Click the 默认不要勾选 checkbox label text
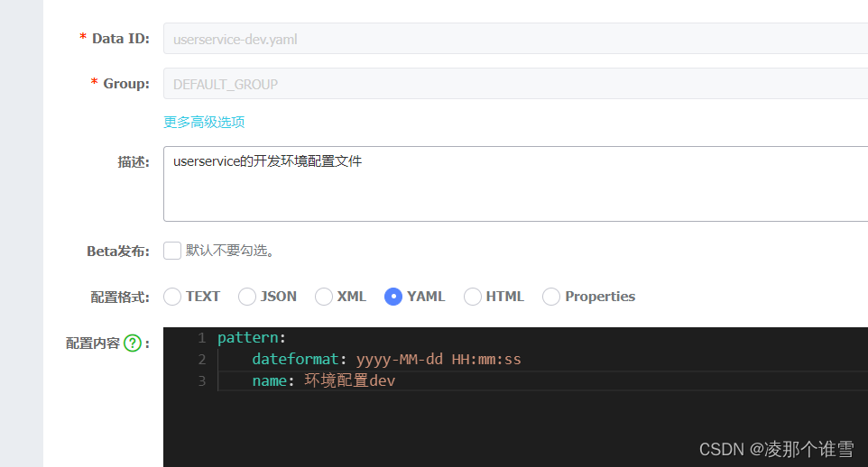Screen dimensions: 868x467 click(230, 251)
